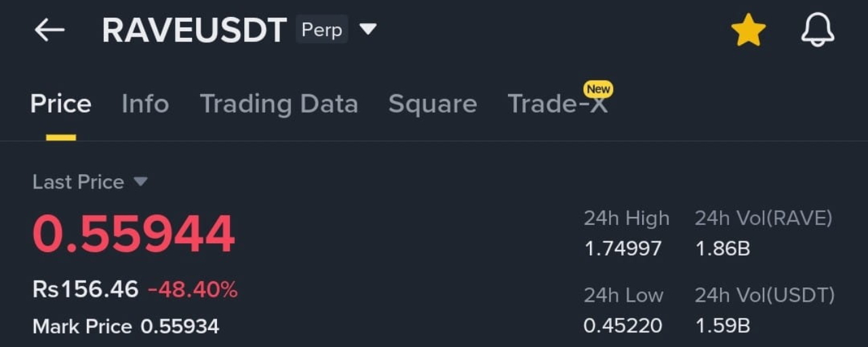Tap the RAVEUSDT symbol title
Image resolution: width=868 pixels, height=347 pixels.
coord(194,31)
